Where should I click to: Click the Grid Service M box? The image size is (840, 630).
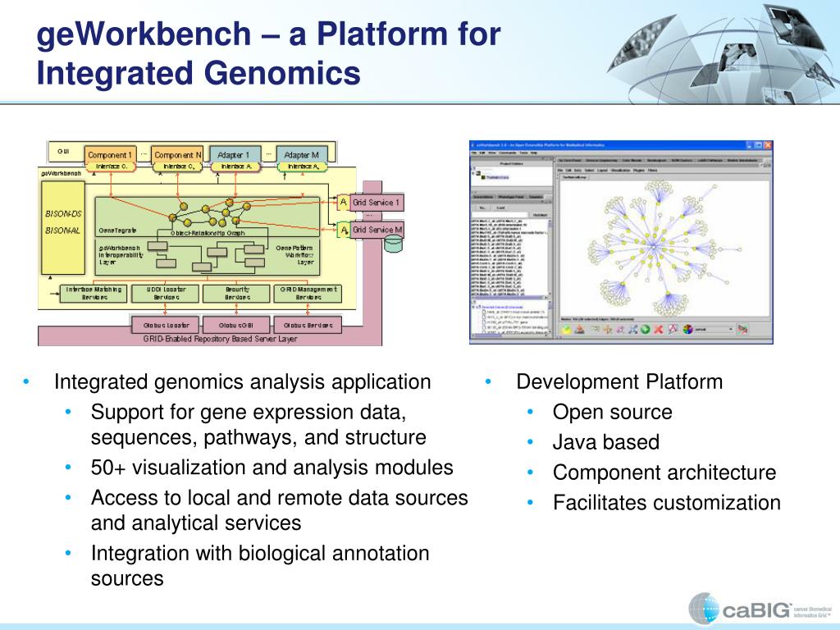pyautogui.click(x=377, y=230)
